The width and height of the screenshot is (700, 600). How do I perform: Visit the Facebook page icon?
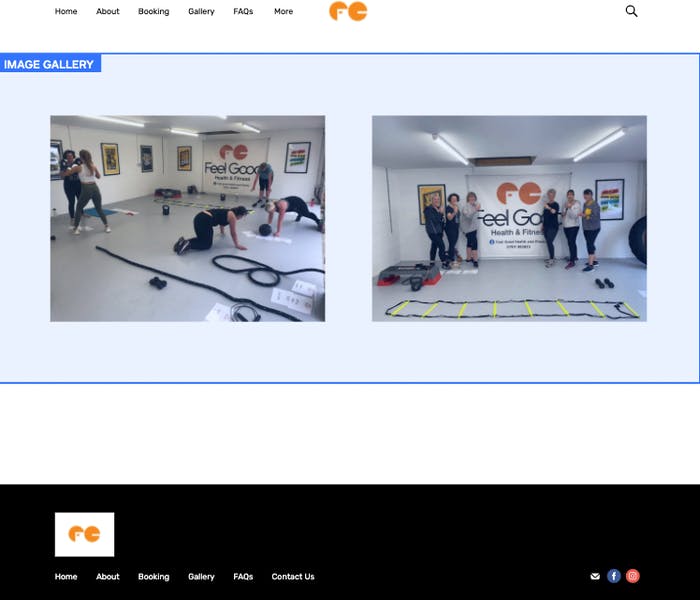614,576
